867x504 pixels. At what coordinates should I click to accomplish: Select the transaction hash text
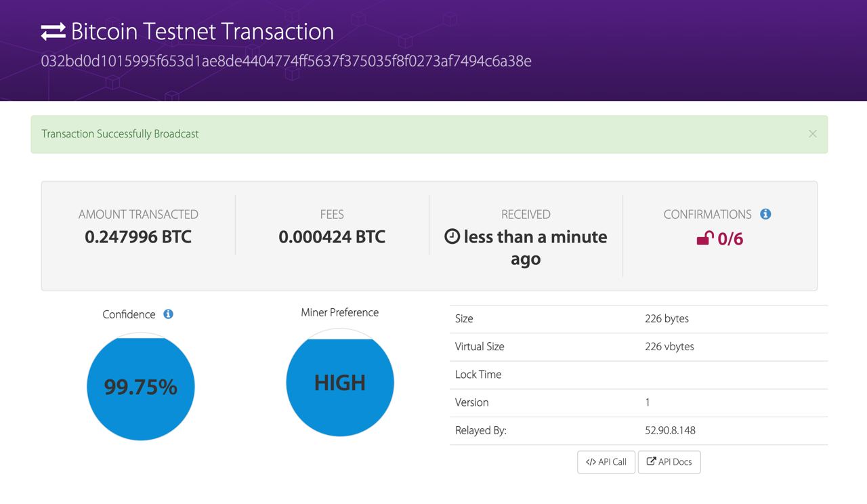point(286,62)
